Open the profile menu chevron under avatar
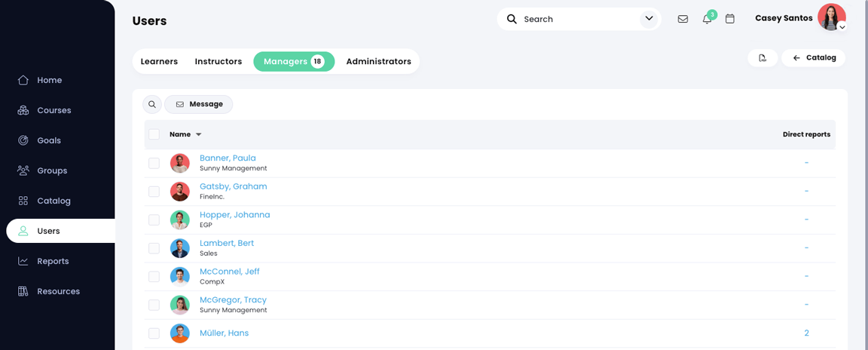The height and width of the screenshot is (350, 868). click(x=842, y=26)
